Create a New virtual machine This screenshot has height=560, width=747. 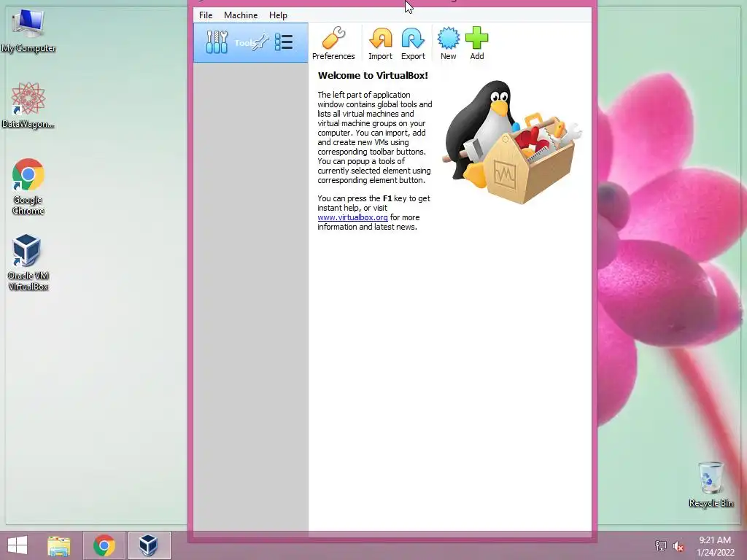(448, 44)
